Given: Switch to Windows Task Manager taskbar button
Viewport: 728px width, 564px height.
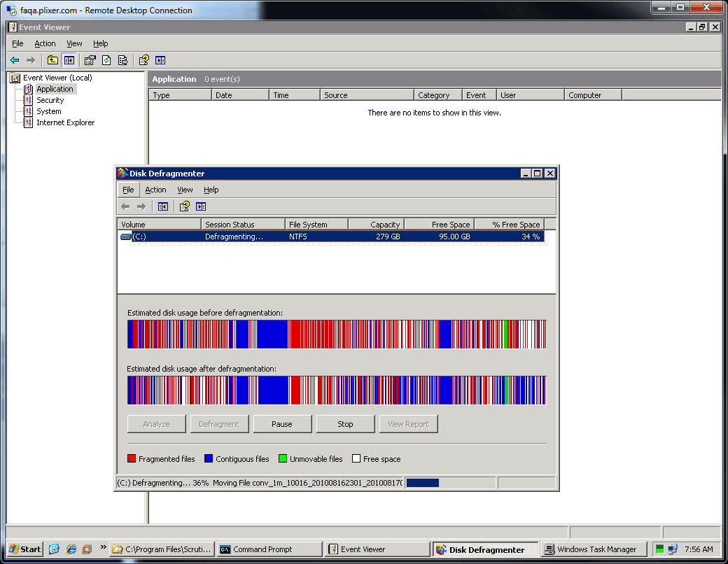Looking at the screenshot, I should pos(594,549).
